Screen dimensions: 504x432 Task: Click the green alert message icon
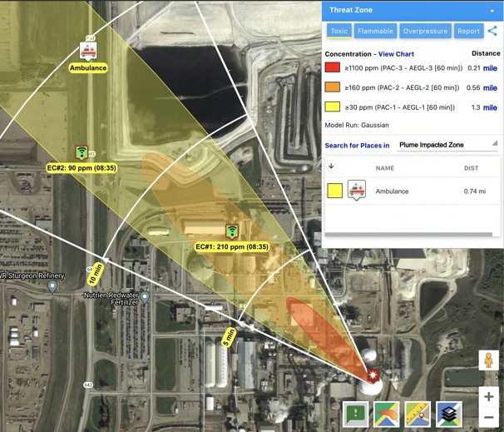(x=358, y=414)
